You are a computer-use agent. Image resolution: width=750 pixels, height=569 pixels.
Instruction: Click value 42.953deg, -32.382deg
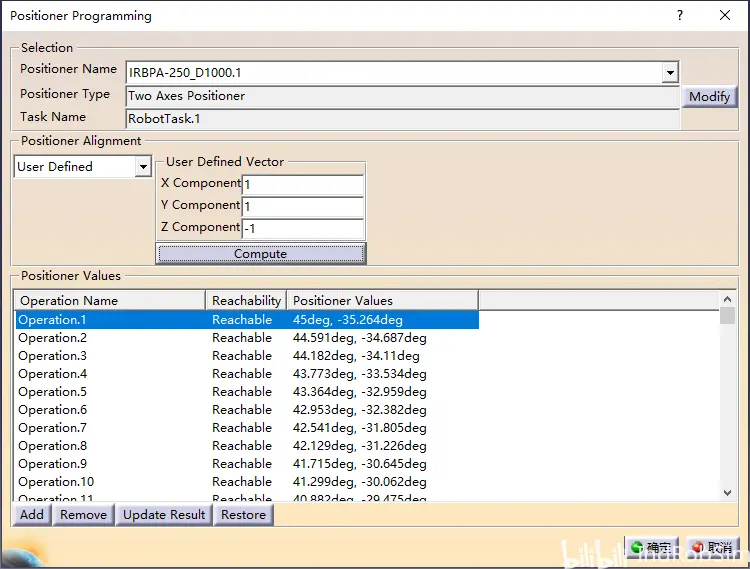point(360,410)
